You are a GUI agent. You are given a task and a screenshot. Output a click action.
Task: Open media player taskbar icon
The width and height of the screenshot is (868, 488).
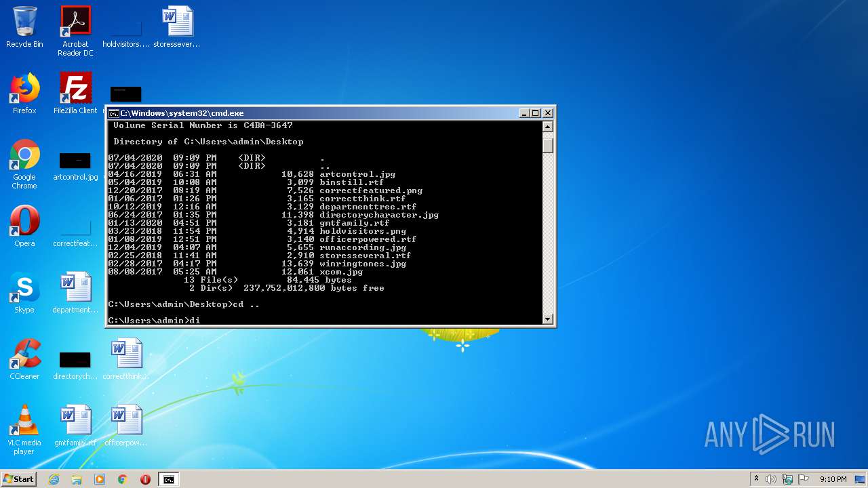pyautogui.click(x=100, y=479)
